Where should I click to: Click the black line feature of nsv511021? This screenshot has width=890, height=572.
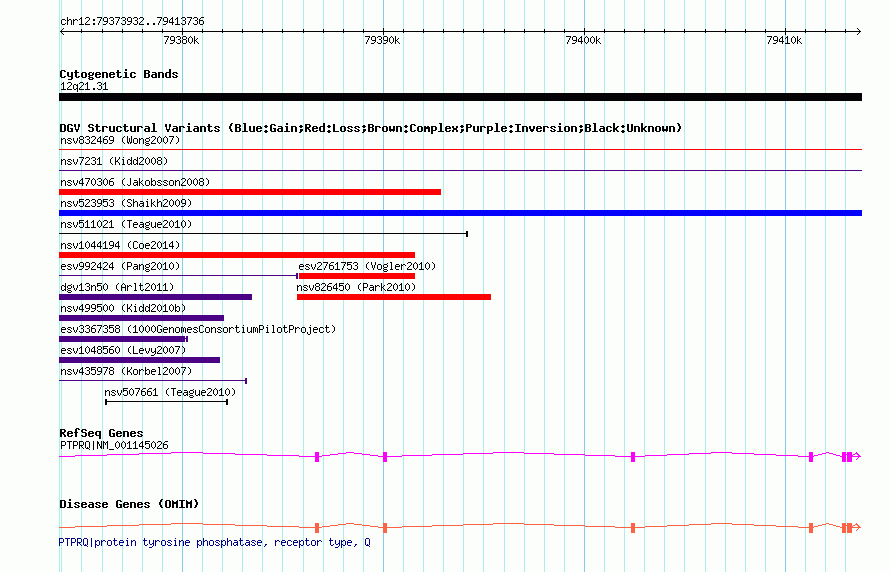click(263, 234)
